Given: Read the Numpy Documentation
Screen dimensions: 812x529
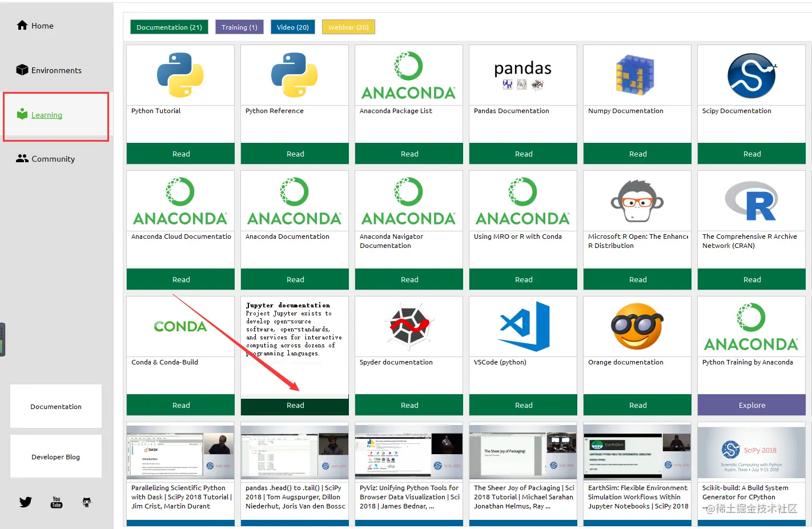Looking at the screenshot, I should click(637, 154).
